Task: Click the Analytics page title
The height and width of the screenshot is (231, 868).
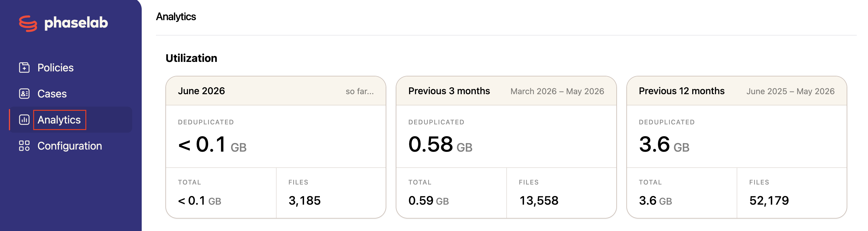Action: click(176, 17)
